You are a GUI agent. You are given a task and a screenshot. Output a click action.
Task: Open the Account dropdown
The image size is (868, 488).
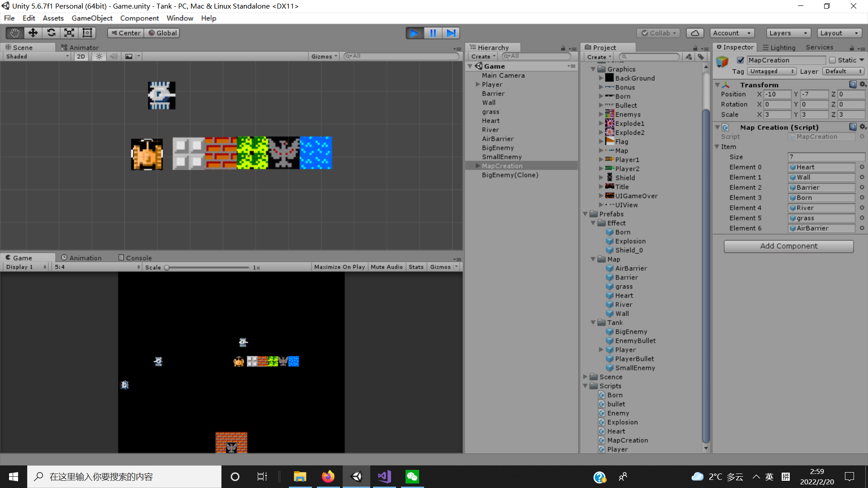pos(732,33)
